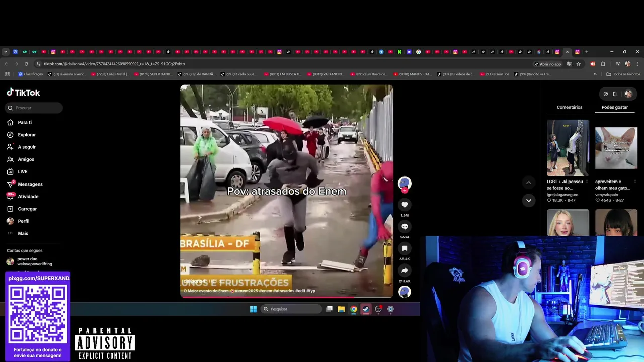The image size is (644, 362).
Task: Expand hidden bookmarks chevron
Action: coord(595,74)
